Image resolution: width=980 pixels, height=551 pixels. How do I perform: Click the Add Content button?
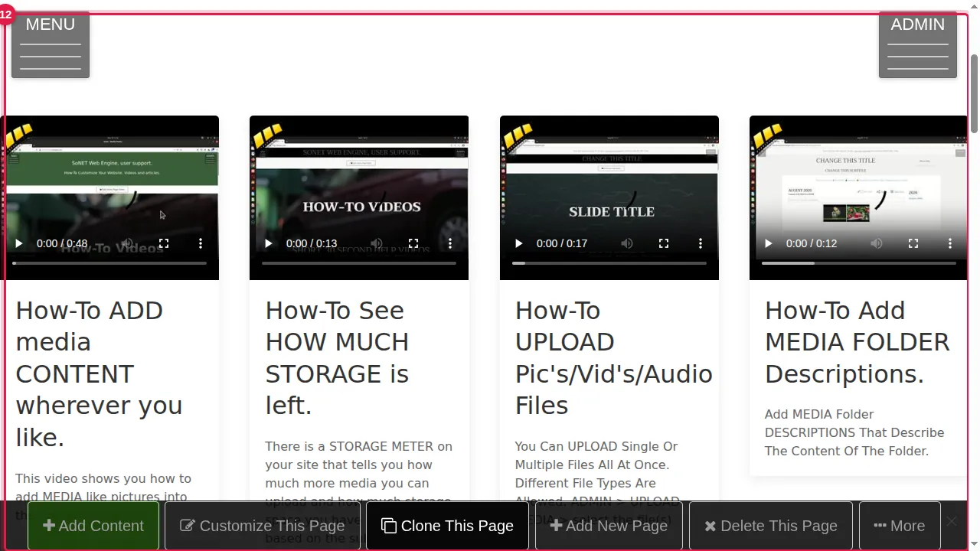point(93,526)
